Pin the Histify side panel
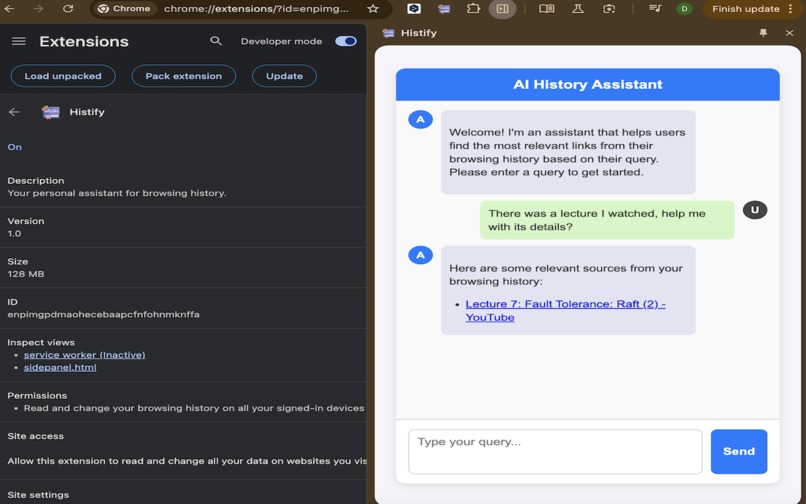Image resolution: width=806 pixels, height=504 pixels. [763, 33]
